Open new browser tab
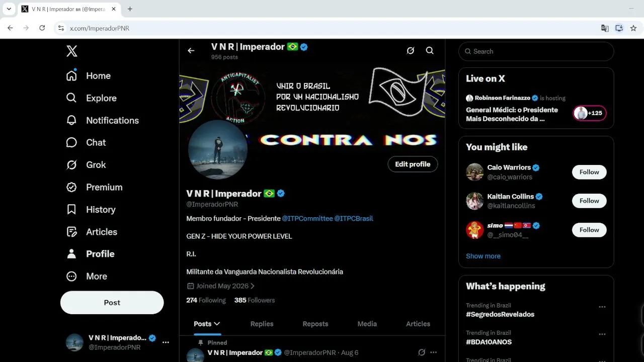 [x=130, y=9]
